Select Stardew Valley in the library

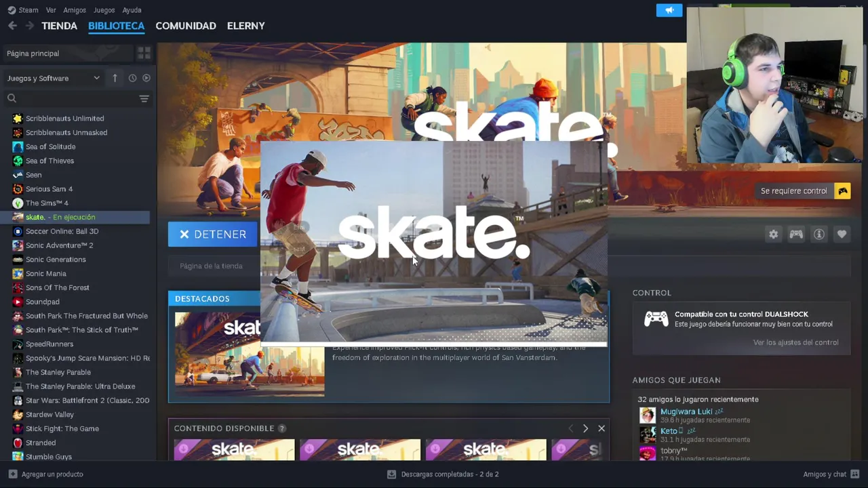click(50, 415)
